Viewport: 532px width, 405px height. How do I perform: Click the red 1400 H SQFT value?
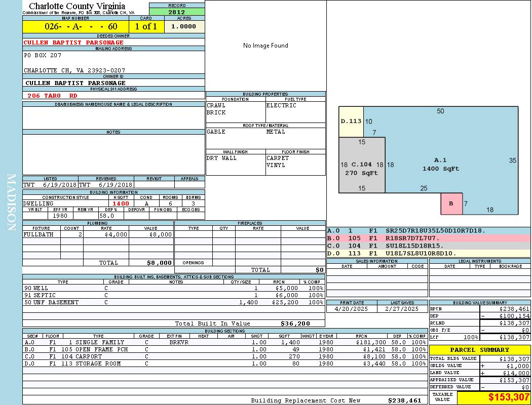pos(121,204)
